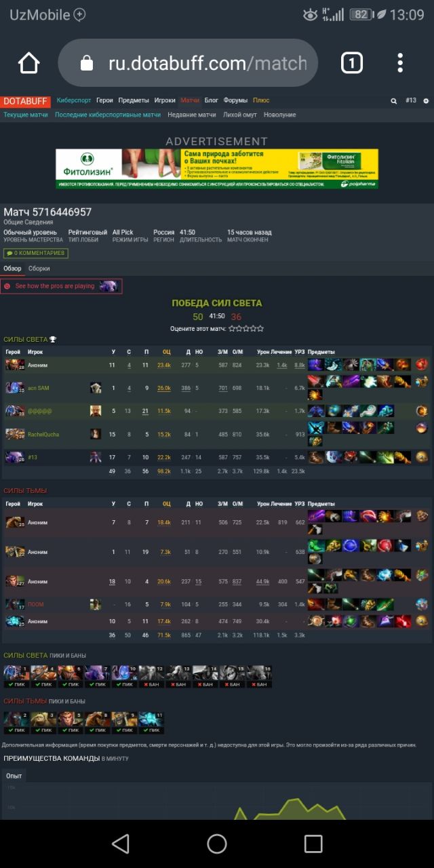Open the Герои menu item

[104, 100]
